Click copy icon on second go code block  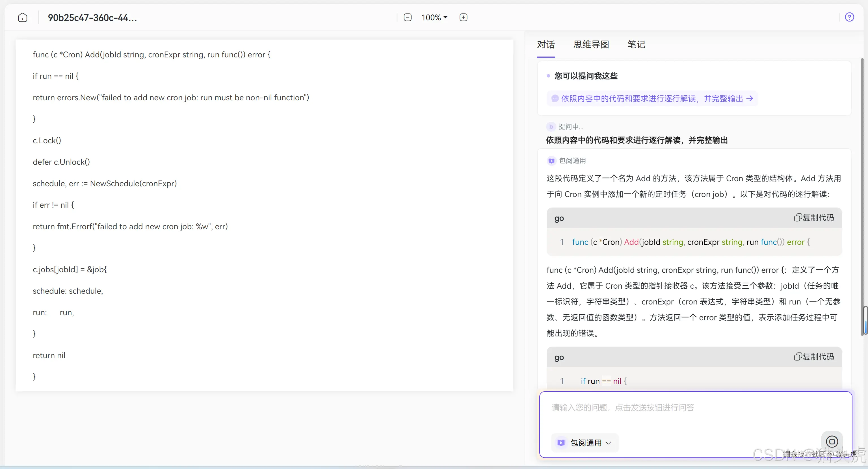[797, 357]
